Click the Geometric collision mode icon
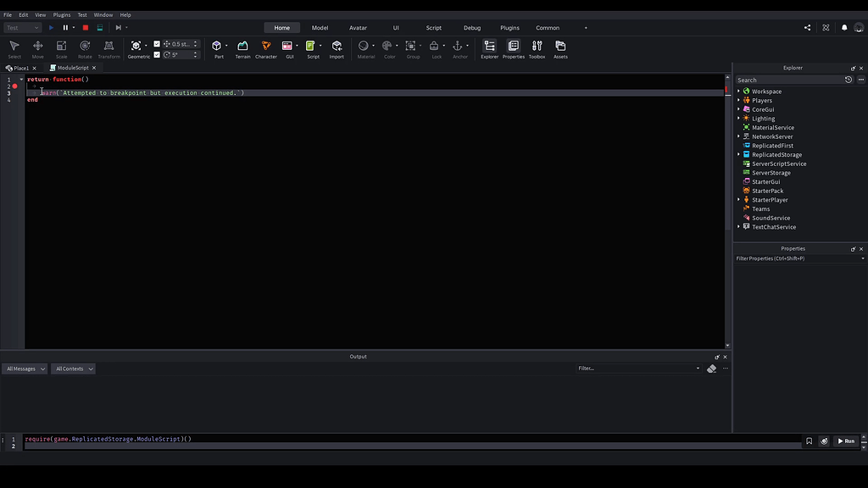868x488 pixels. click(x=136, y=46)
